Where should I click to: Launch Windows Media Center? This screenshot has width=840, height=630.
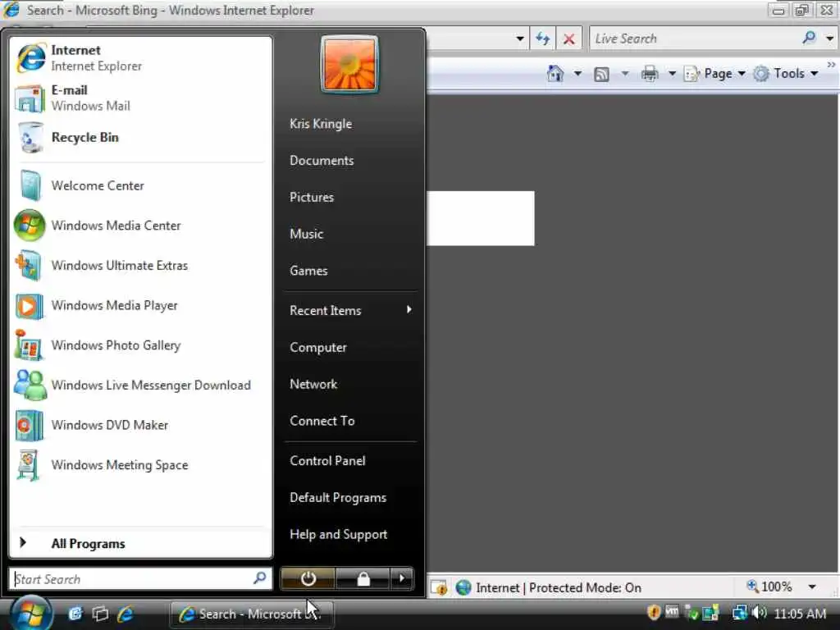pos(140,226)
